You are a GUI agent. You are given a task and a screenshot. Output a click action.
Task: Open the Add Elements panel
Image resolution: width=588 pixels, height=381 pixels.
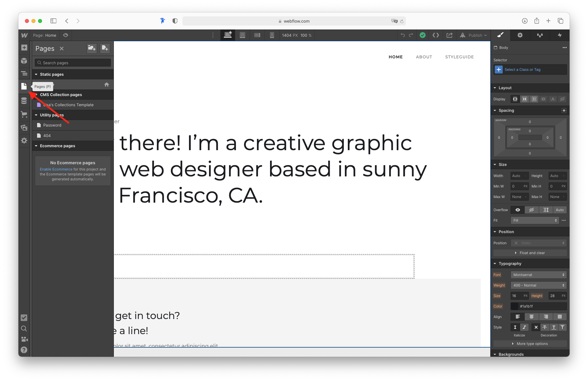[x=24, y=48]
